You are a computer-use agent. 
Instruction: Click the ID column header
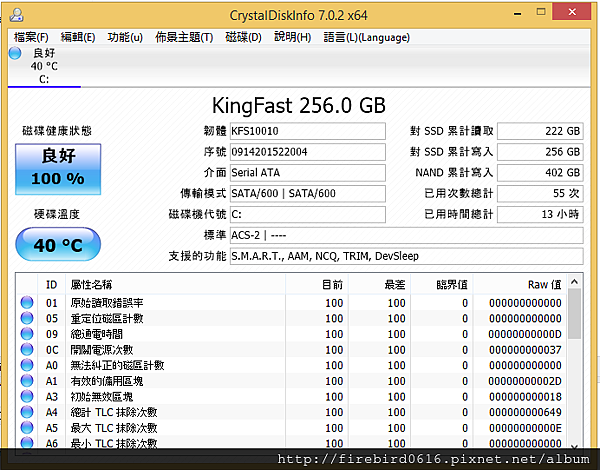pos(52,285)
